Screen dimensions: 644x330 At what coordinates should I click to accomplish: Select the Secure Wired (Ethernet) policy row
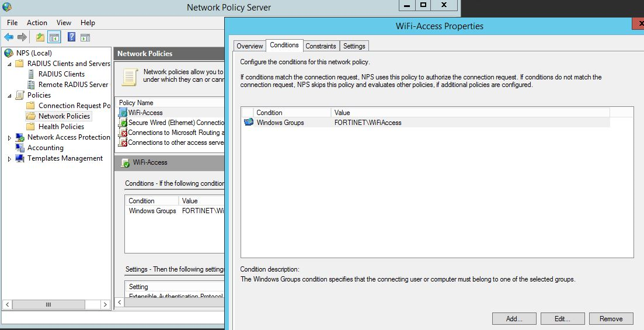tap(171, 123)
